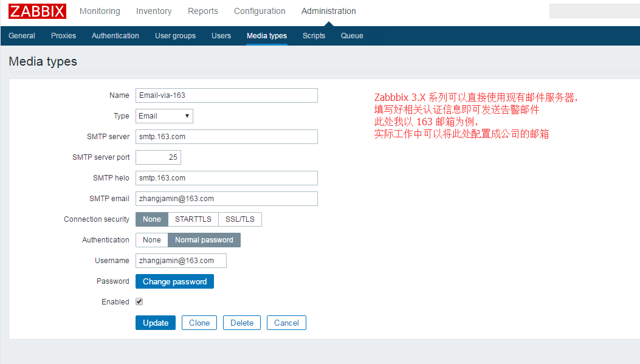The image size is (640, 364).
Task: Open the Monitoring menu
Action: tap(100, 11)
